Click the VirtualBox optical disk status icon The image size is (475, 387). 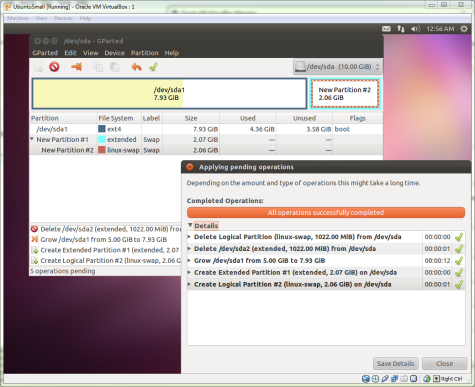[375, 379]
